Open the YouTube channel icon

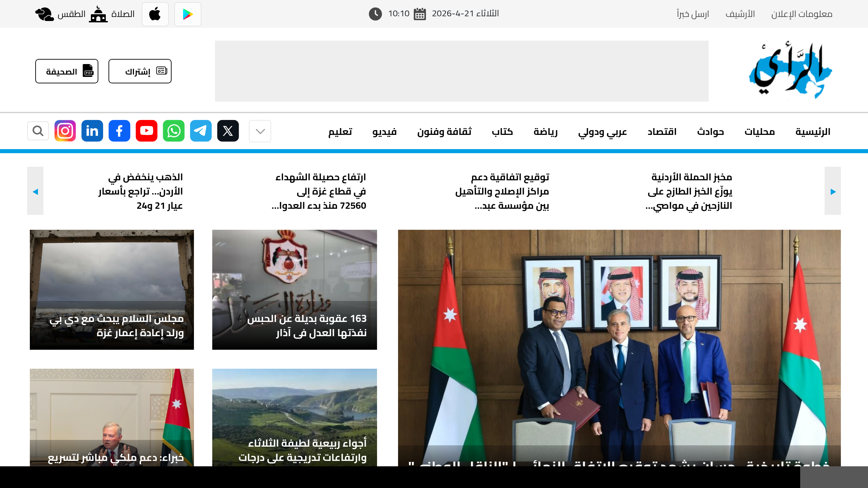pyautogui.click(x=146, y=131)
